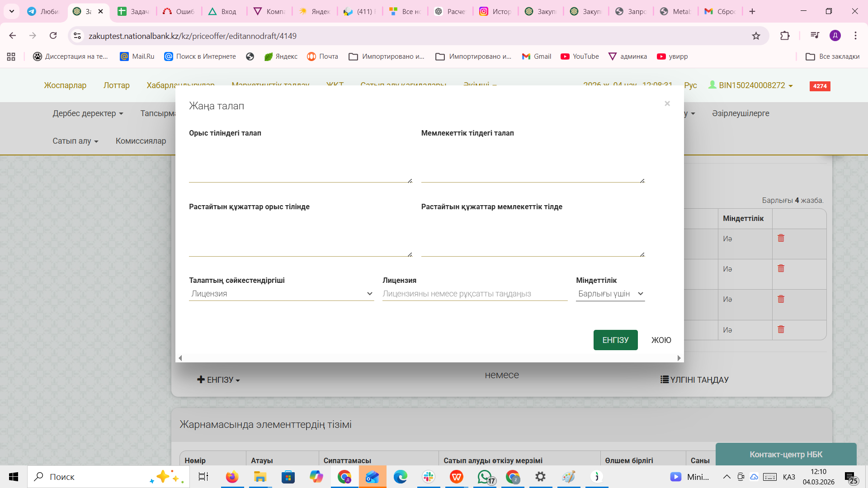Click the Орыс тіліндегі талап text area
This screenshot has width=868, height=488.
(300, 163)
